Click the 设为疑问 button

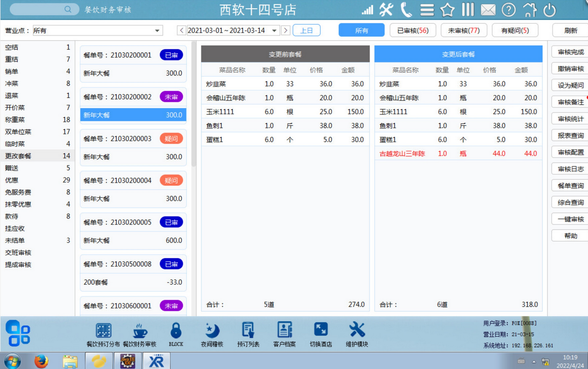[570, 85]
